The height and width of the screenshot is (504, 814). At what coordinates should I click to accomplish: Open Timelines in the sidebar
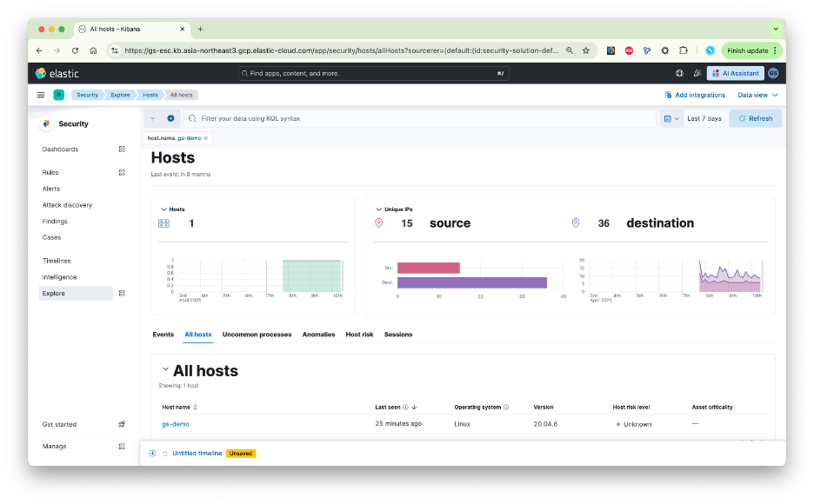click(x=57, y=261)
